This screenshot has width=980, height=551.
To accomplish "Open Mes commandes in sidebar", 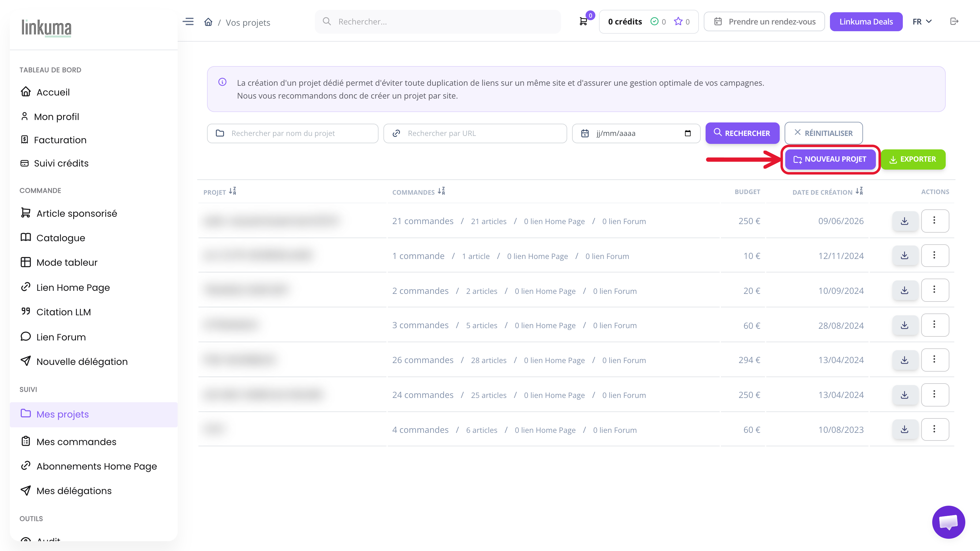I will coord(94,442).
